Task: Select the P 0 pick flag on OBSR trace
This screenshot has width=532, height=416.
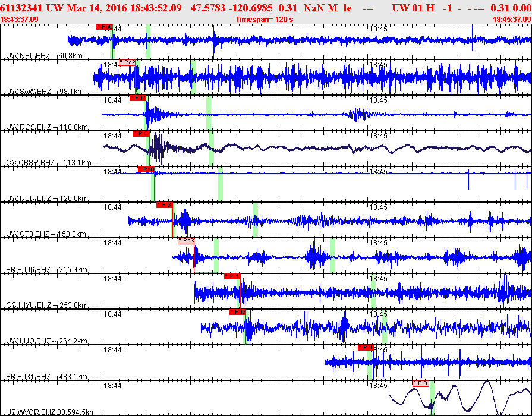Action: point(141,134)
